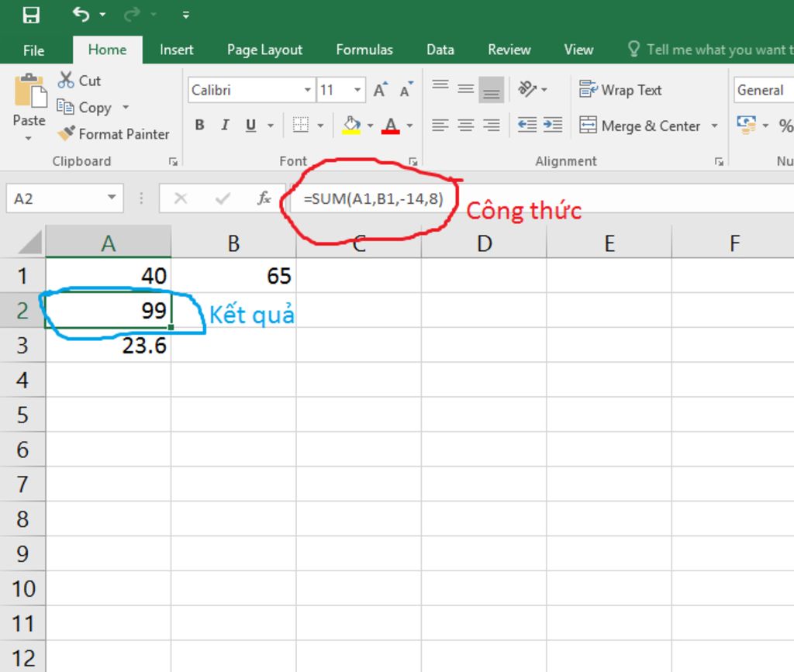Open the Page Layout tab

coord(264,50)
